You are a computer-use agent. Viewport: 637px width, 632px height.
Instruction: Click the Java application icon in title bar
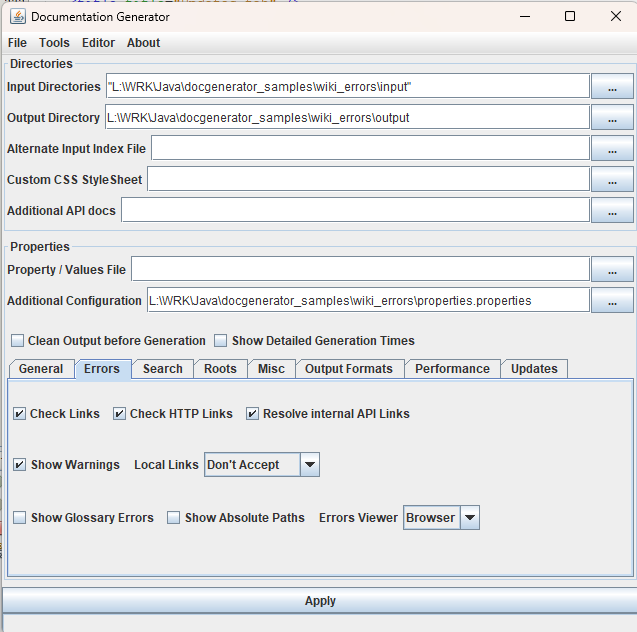[17, 17]
